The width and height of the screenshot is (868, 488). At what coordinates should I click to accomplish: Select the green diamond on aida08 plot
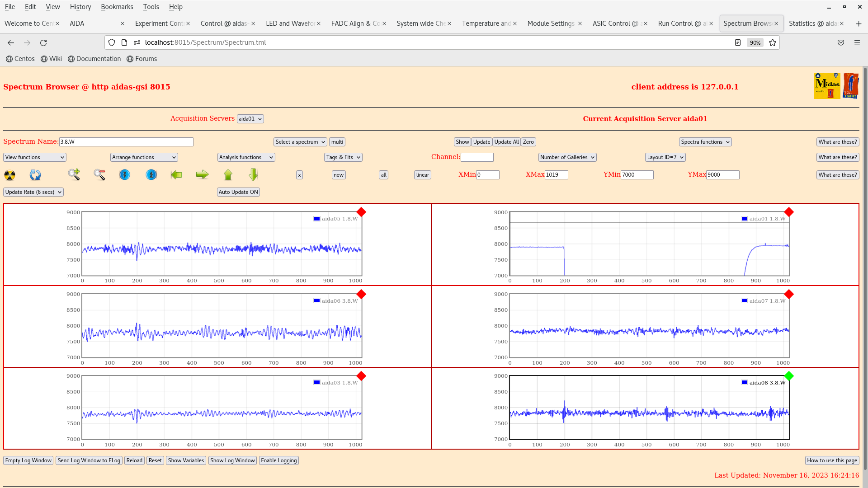coord(789,376)
